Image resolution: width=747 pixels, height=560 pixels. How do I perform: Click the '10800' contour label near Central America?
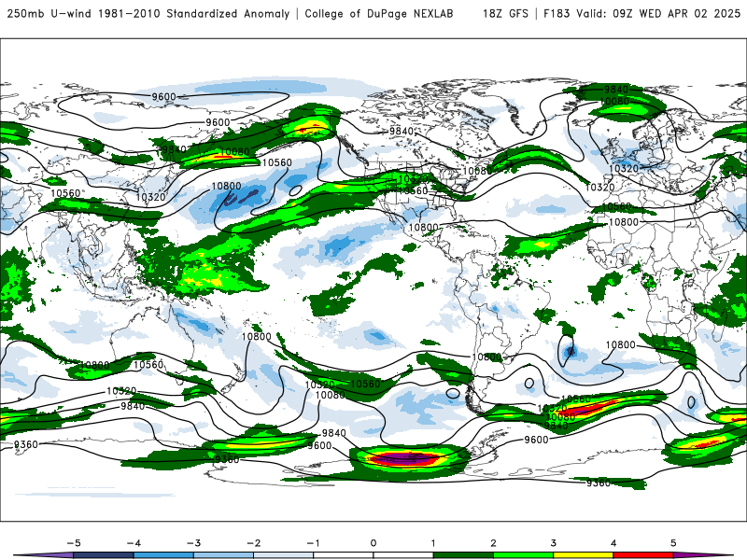tap(423, 228)
